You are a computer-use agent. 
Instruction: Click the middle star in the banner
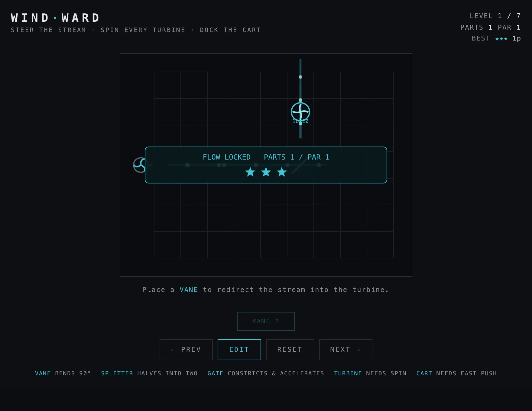[x=266, y=172]
